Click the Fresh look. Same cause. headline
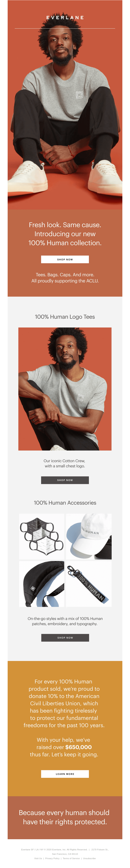The height and width of the screenshot is (868, 130). (65, 225)
